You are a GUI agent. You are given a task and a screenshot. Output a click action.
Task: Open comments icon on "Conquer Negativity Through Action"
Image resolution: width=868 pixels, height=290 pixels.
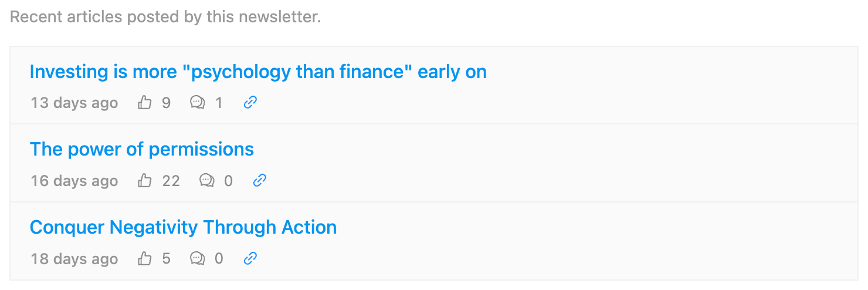(x=198, y=259)
